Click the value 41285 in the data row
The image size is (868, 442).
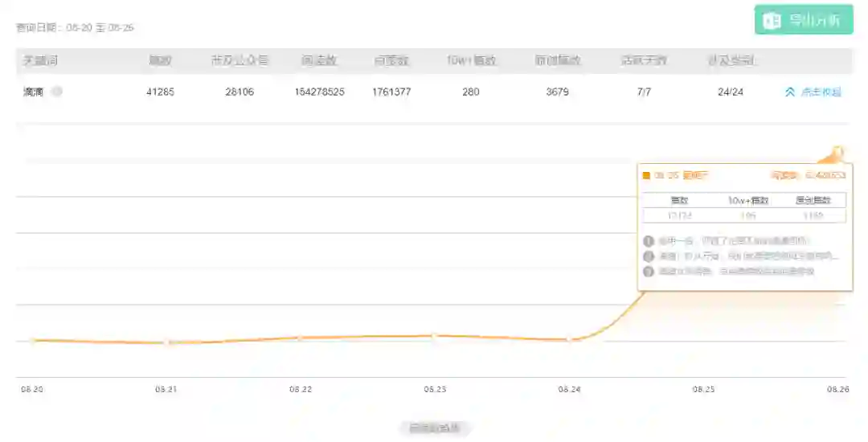click(160, 92)
